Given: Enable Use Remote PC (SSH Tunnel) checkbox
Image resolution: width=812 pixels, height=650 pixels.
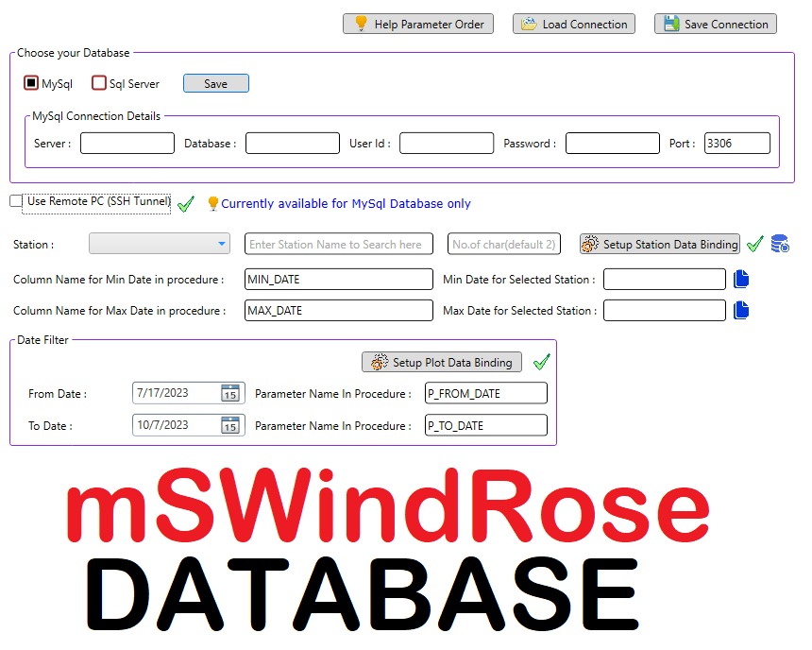Looking at the screenshot, I should pyautogui.click(x=16, y=201).
